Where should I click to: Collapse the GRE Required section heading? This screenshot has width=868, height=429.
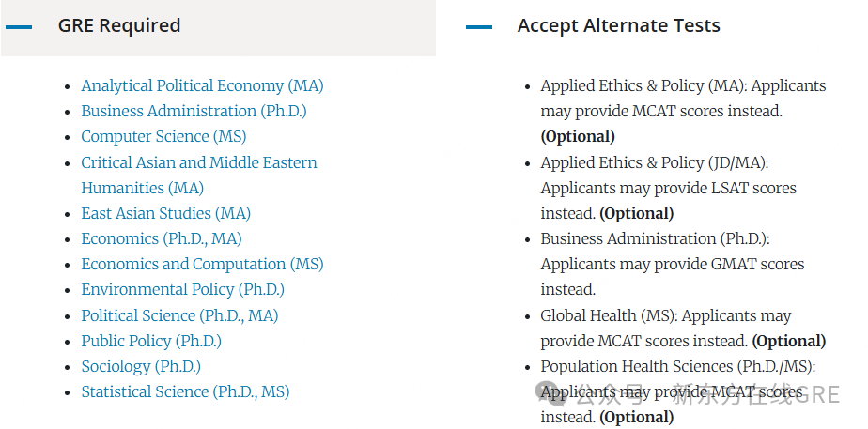click(119, 26)
